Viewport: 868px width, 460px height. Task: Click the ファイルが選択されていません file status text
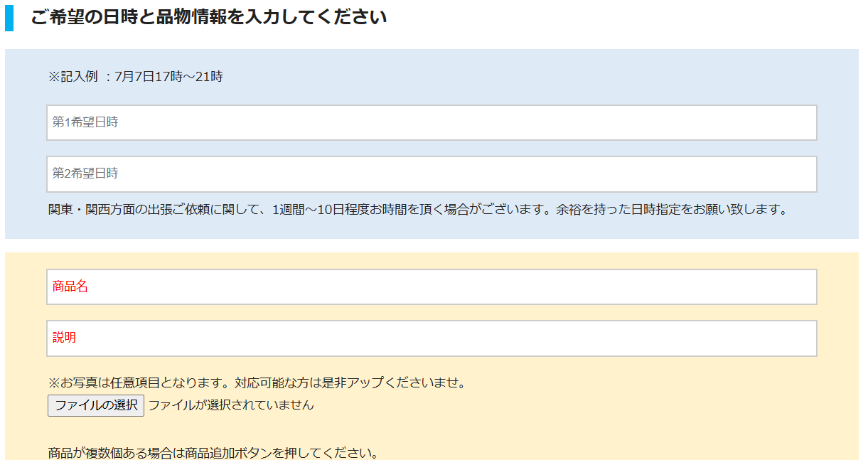pos(231,405)
